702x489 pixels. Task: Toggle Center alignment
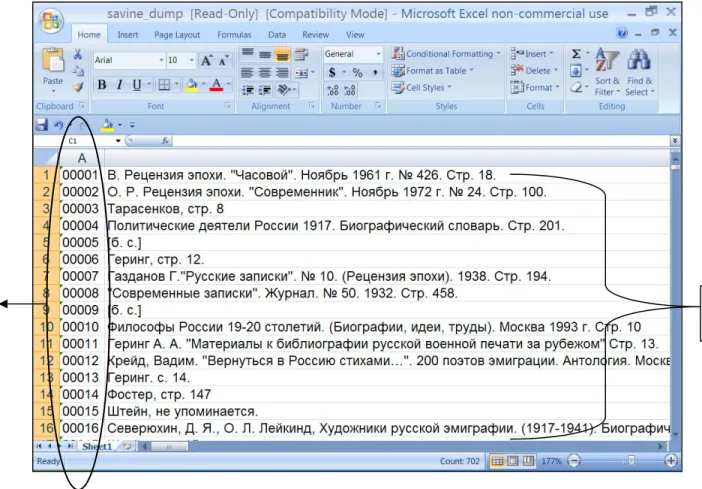click(265, 72)
